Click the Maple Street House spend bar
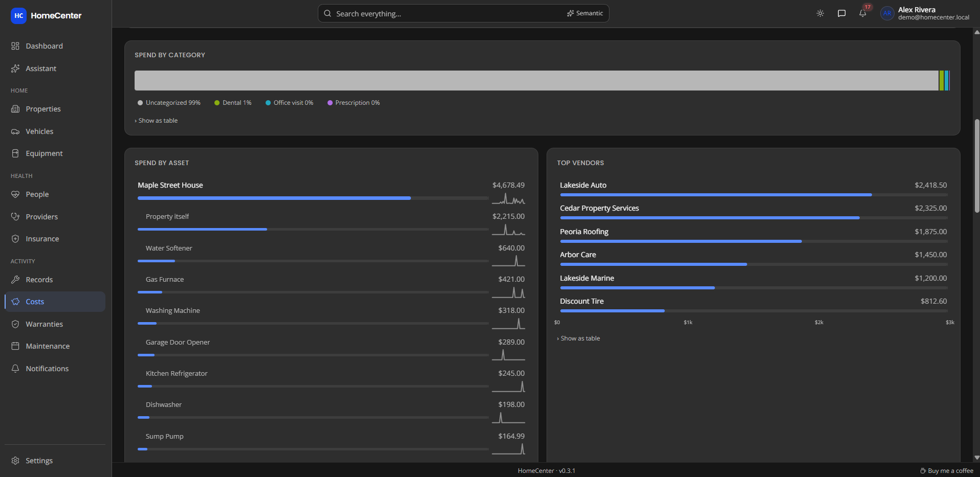The width and height of the screenshot is (980, 477). pyautogui.click(x=274, y=198)
